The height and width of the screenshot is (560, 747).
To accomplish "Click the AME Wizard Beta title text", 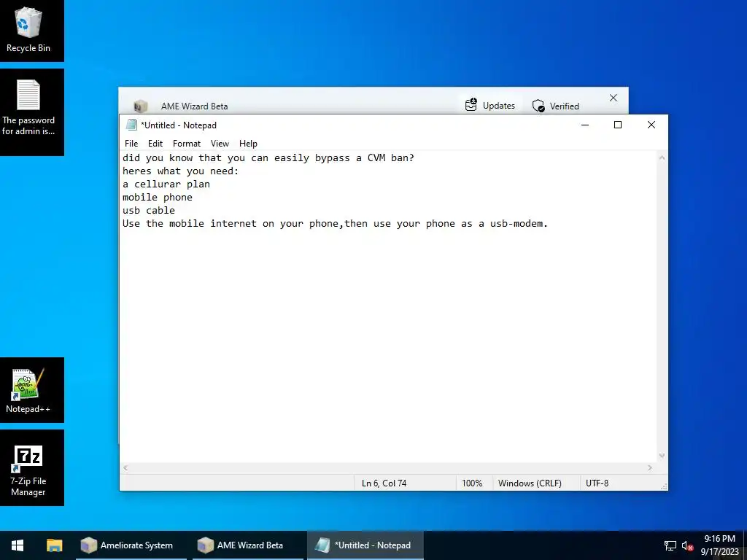I will [194, 106].
